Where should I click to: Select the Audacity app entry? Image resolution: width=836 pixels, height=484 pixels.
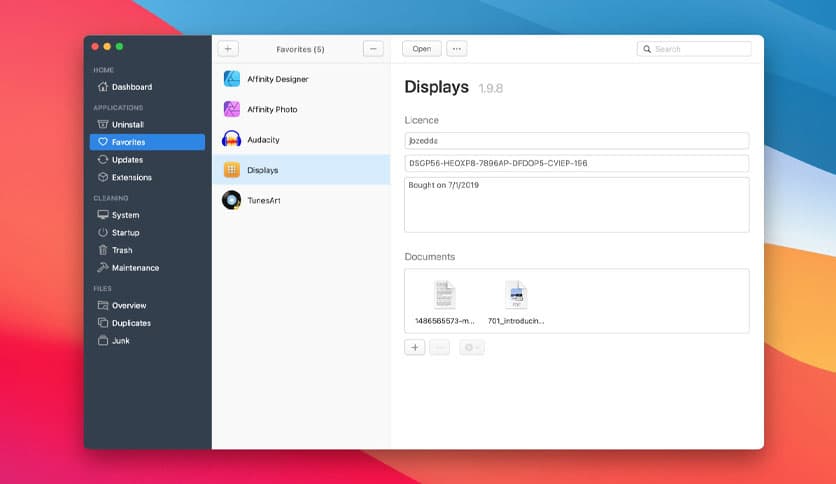pos(263,140)
